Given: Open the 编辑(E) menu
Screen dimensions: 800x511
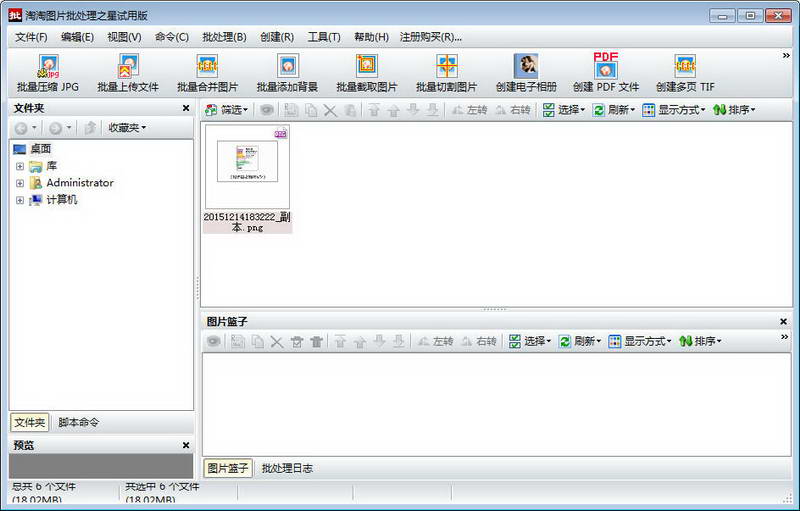Looking at the screenshot, I should pyautogui.click(x=77, y=37).
